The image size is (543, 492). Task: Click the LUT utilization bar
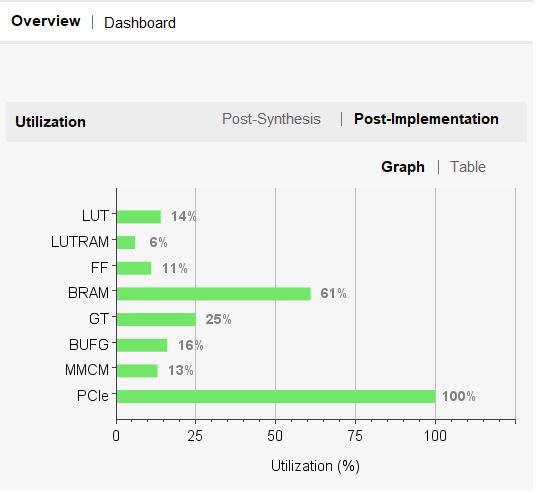[139, 217]
